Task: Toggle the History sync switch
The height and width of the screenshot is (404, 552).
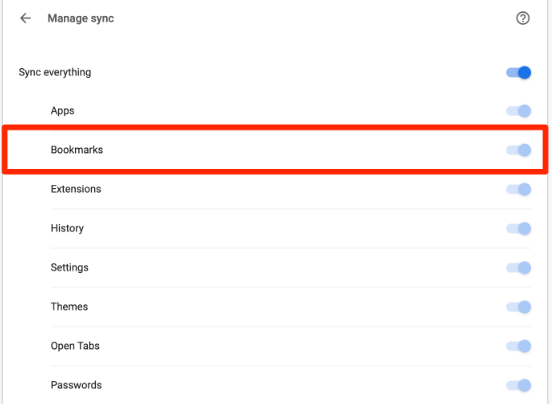Action: tap(519, 228)
